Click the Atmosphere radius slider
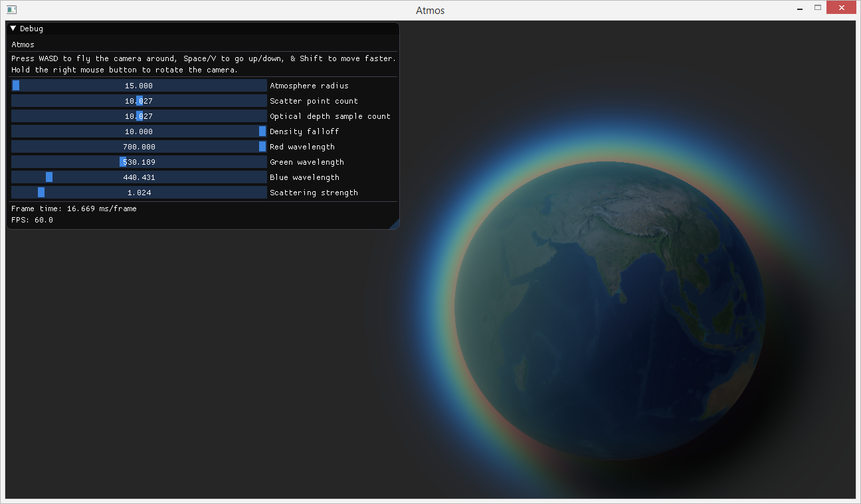Viewport: 861px width, 504px height. pos(139,86)
